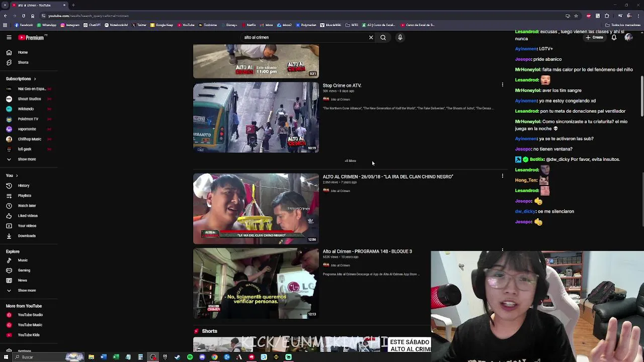This screenshot has width=644, height=362.
Task: Open 'Alto al Crimen - PROGRAMA 148' title
Action: pos(367,251)
